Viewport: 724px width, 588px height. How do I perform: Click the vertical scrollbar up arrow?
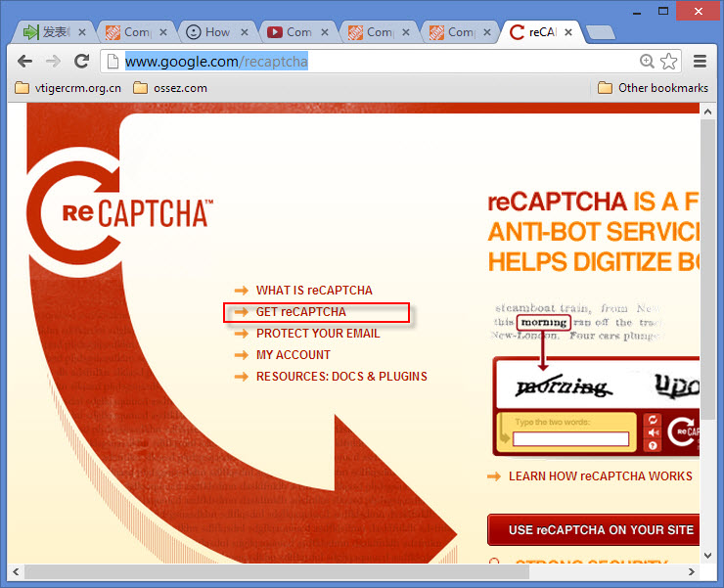pos(707,112)
